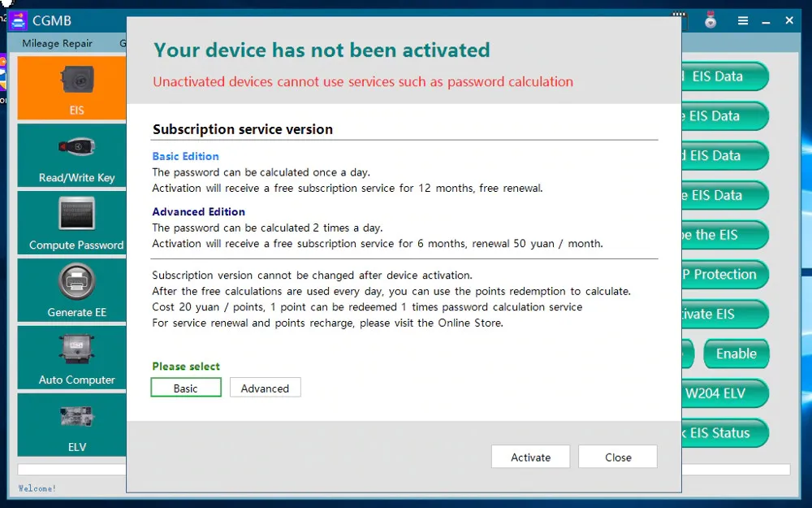Click the Enable button in the main window
Viewport: 812px width, 508px height.
pos(736,354)
